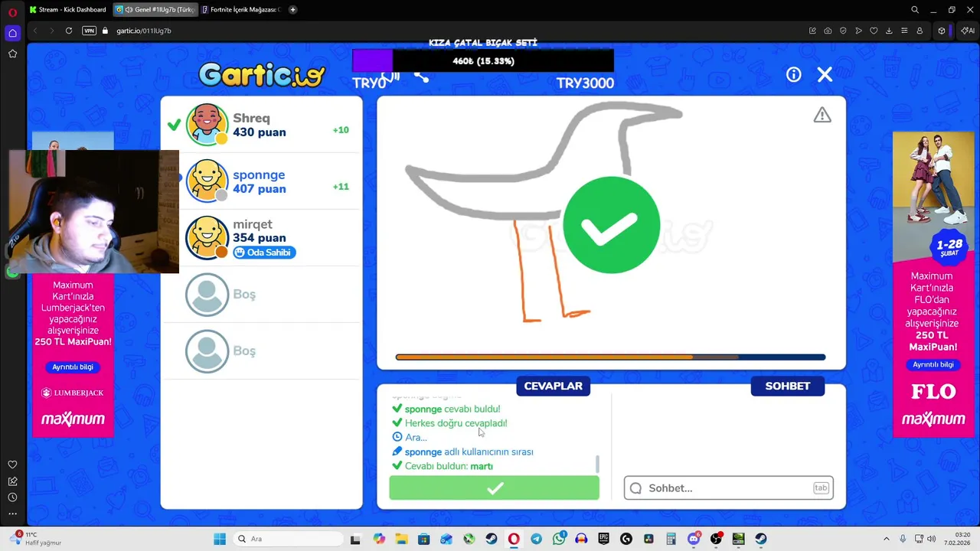This screenshot has height=551, width=980.
Task: Open browser downloads icon
Action: point(889,31)
